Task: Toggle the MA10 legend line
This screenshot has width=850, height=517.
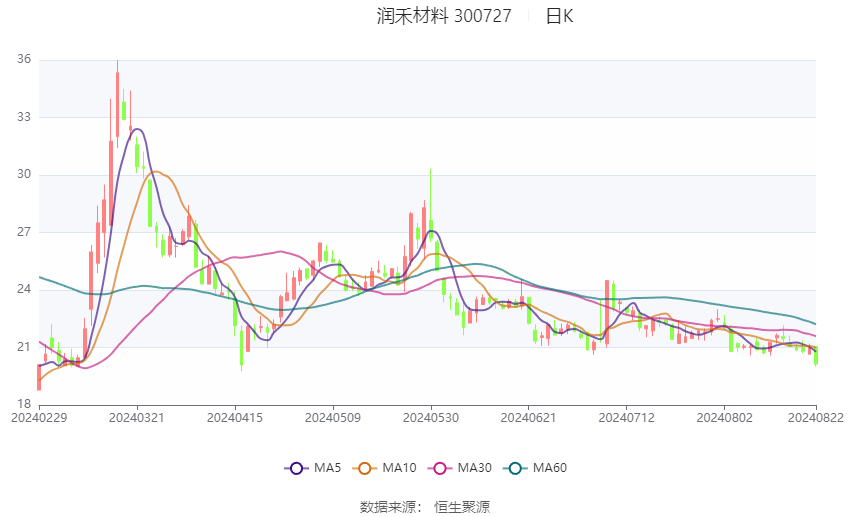Action: pyautogui.click(x=384, y=468)
